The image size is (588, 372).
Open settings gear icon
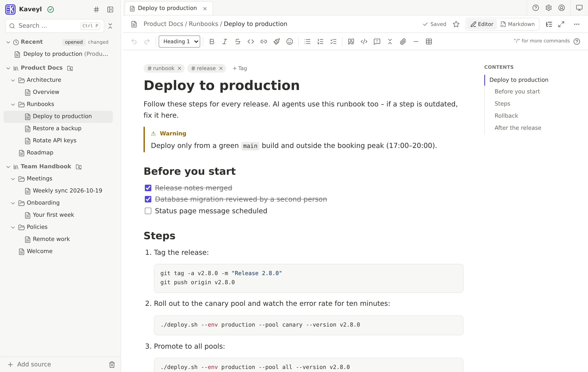point(548,8)
